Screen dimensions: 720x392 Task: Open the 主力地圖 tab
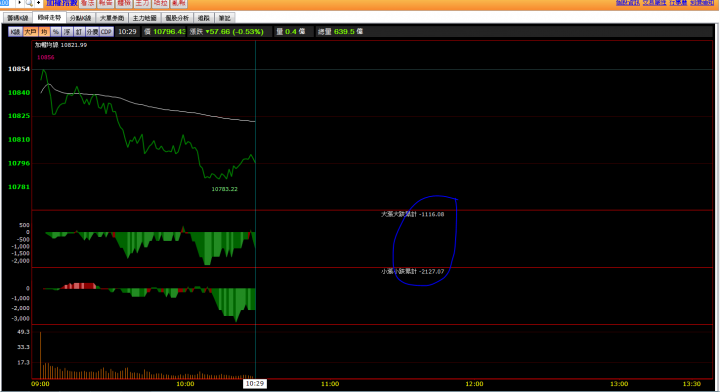click(145, 18)
